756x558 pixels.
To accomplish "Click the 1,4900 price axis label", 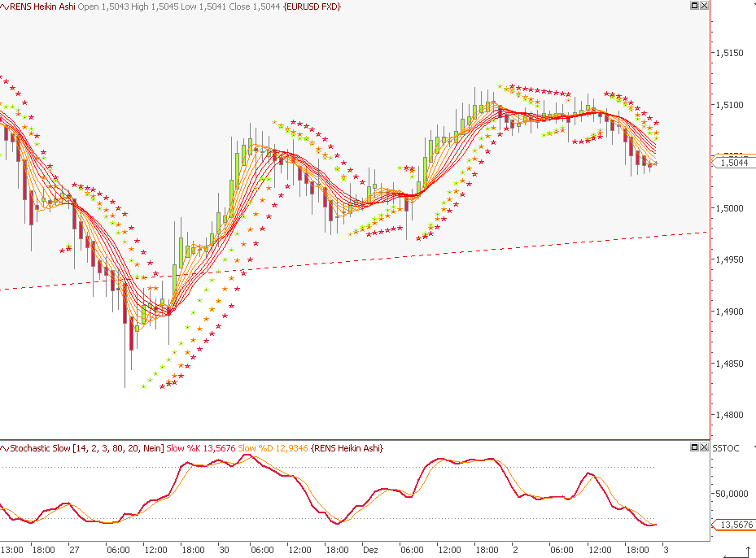I will (729, 312).
